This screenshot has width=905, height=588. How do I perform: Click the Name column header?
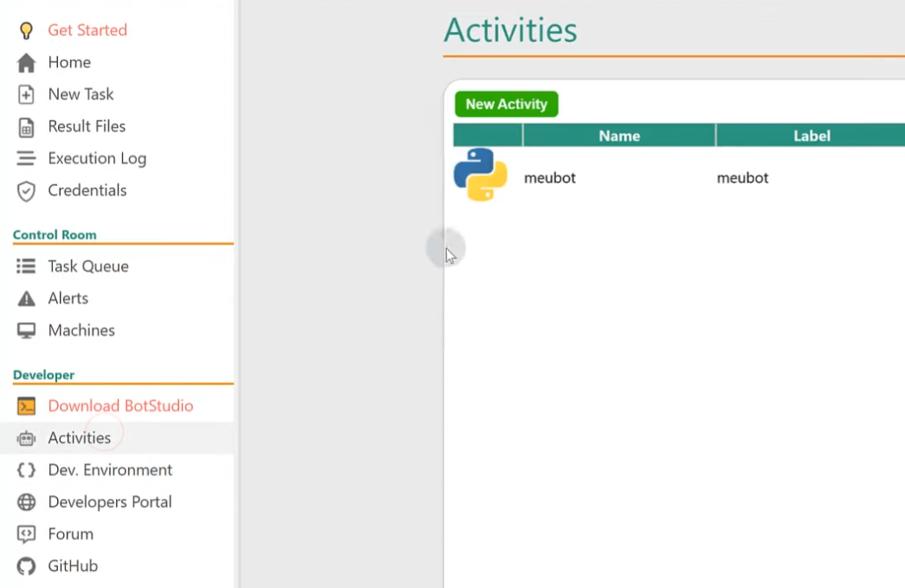point(619,136)
